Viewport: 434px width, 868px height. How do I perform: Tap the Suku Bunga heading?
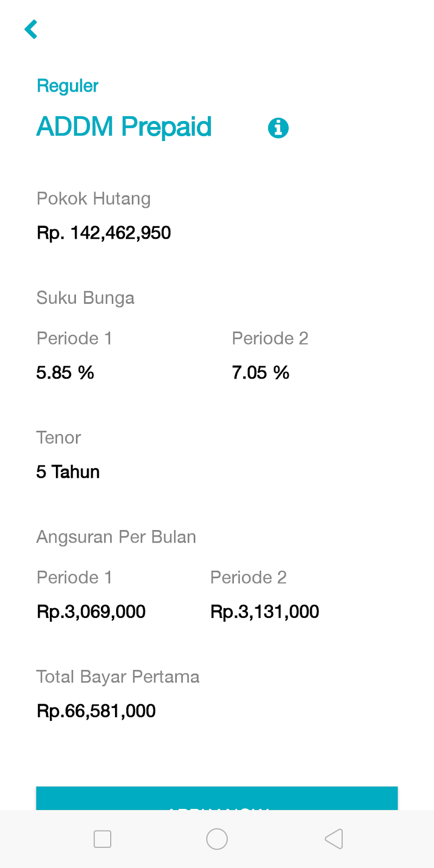click(x=85, y=298)
